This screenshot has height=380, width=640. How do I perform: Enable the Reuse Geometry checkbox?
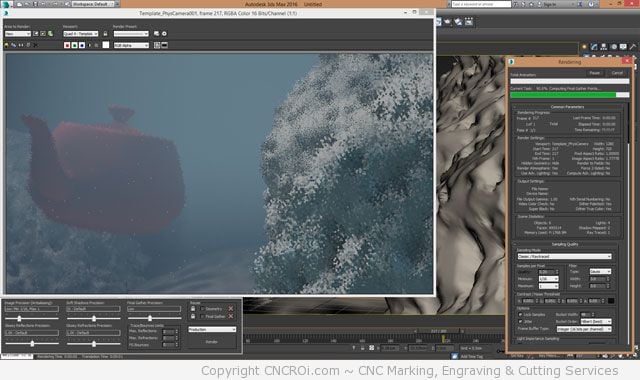(x=202, y=309)
